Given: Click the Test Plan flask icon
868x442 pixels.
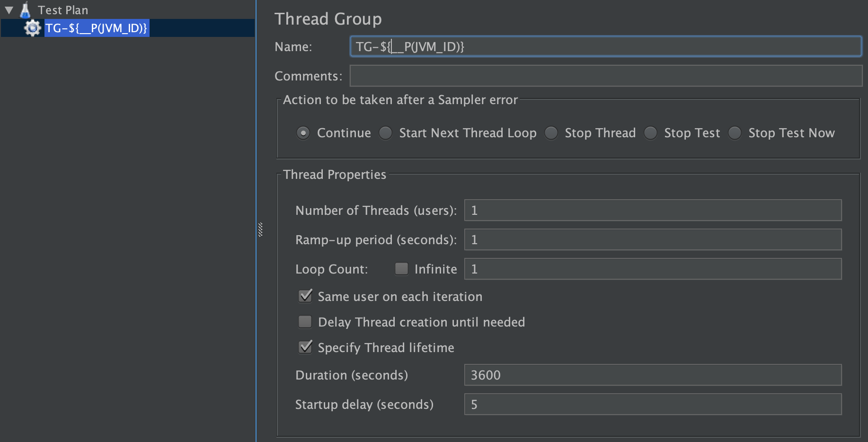Looking at the screenshot, I should (25, 10).
